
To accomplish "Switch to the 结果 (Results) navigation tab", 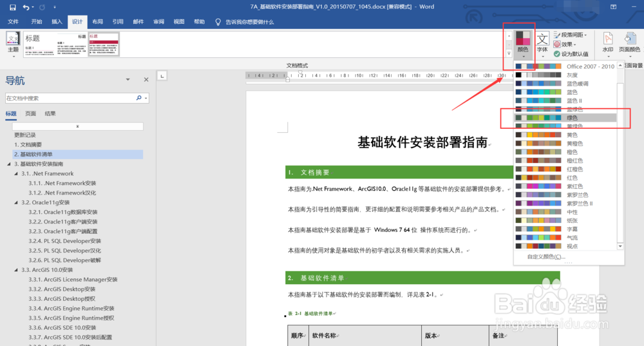I will pyautogui.click(x=50, y=114).
